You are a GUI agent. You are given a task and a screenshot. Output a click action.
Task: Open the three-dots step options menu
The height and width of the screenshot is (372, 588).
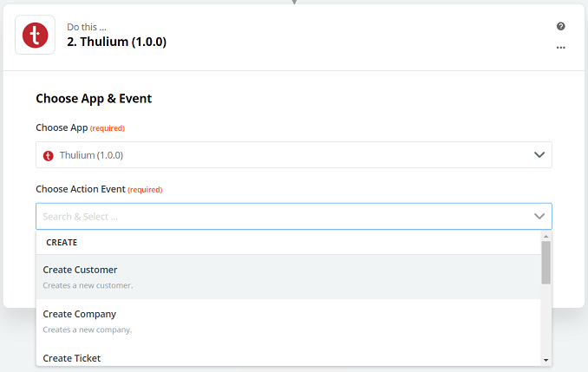(560, 48)
